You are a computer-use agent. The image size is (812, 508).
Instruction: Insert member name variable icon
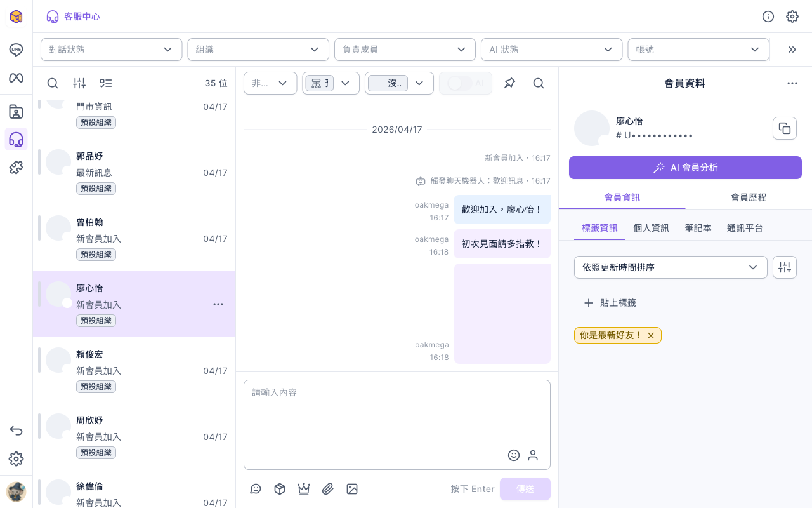pyautogui.click(x=533, y=455)
